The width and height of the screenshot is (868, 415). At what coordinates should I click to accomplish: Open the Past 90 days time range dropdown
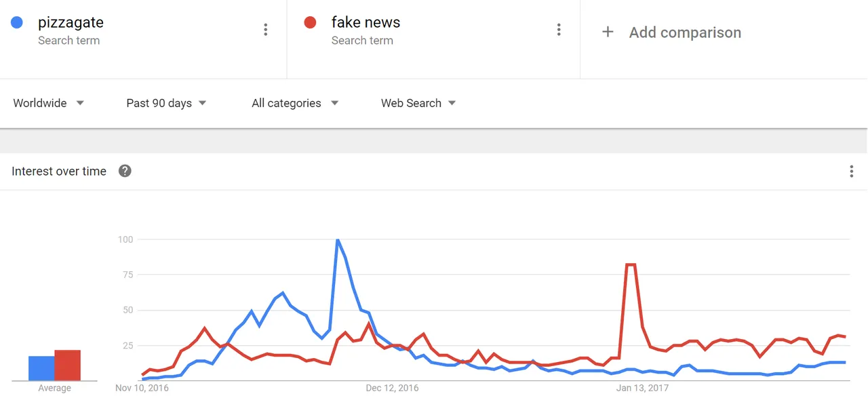[167, 103]
